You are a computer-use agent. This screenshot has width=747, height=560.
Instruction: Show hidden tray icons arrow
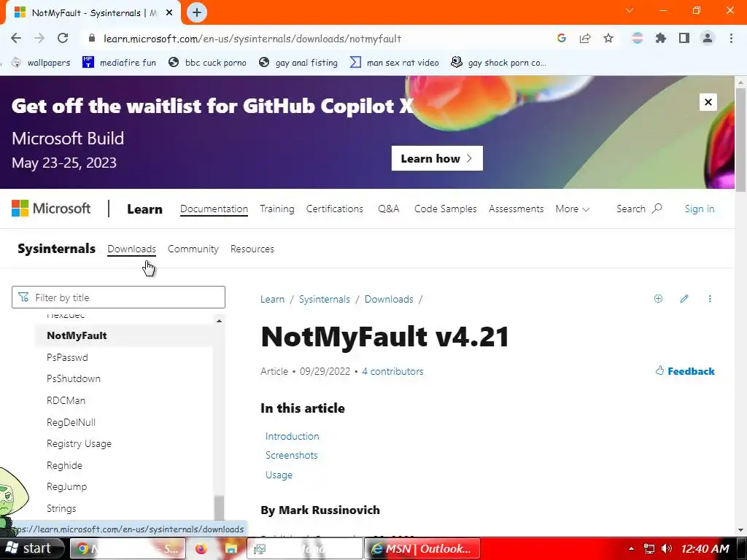(631, 548)
